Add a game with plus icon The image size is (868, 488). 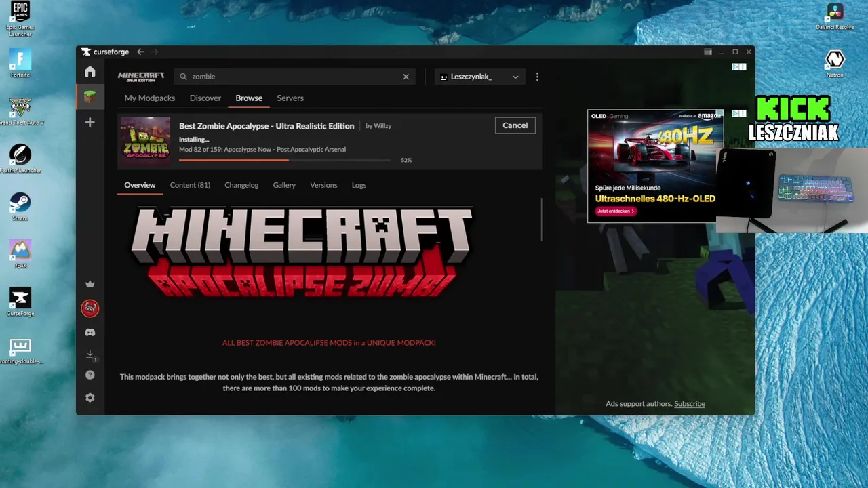90,122
